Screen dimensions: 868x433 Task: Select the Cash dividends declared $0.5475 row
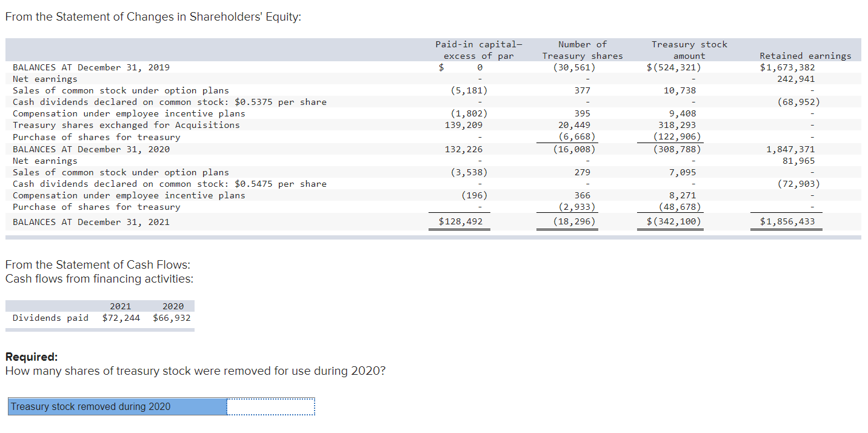(169, 184)
